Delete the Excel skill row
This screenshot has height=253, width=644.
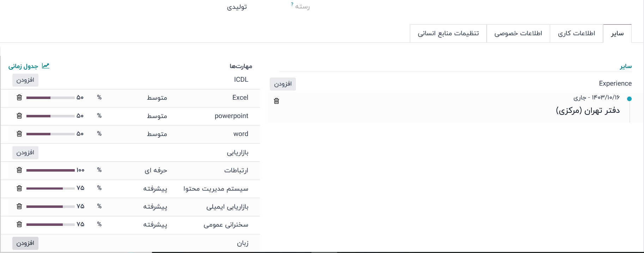pyautogui.click(x=19, y=97)
